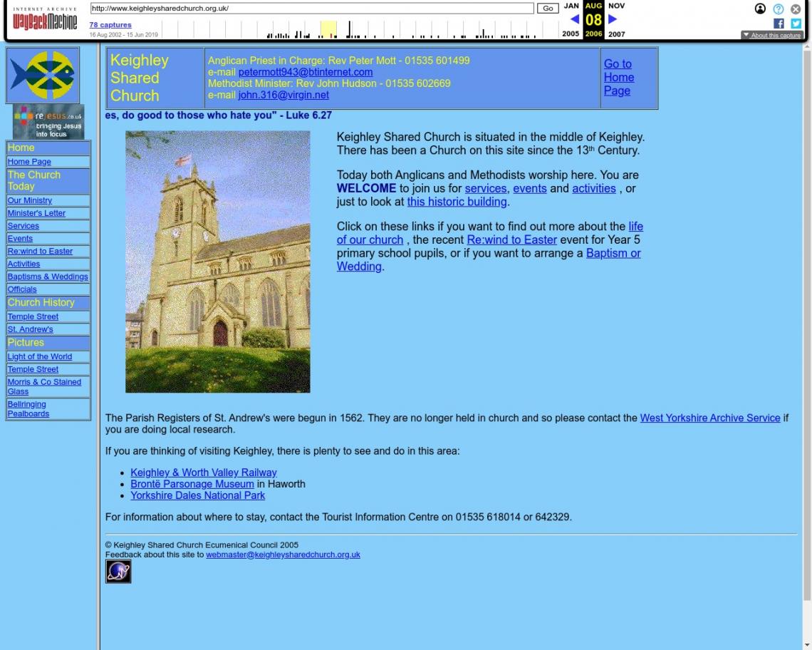The width and height of the screenshot is (812, 650).
Task: Email petermott943@btinternet.com
Action: click(x=306, y=72)
